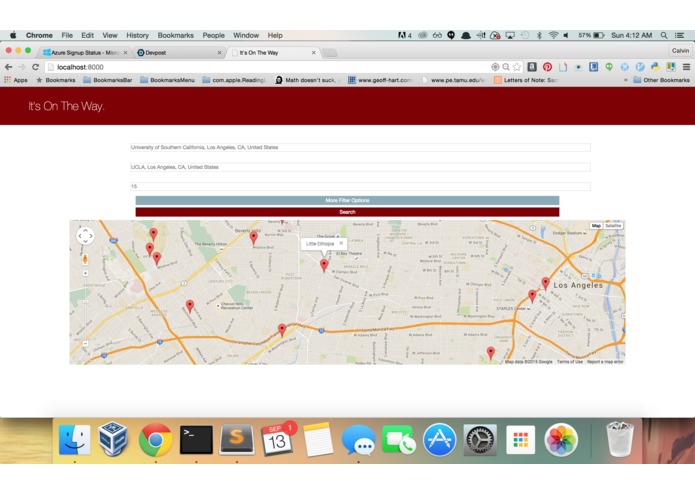Zoom out on the map with minus

click(85, 344)
